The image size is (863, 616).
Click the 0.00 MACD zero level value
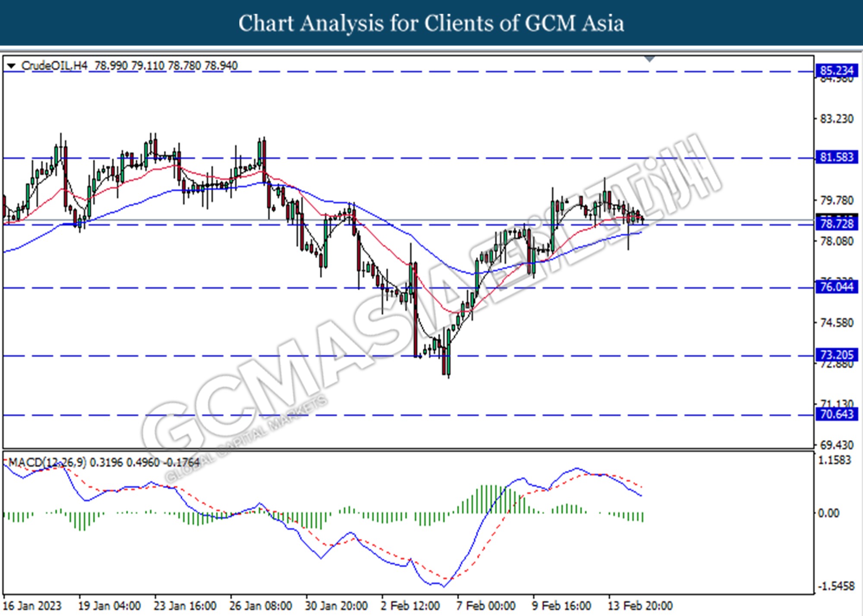point(828,513)
